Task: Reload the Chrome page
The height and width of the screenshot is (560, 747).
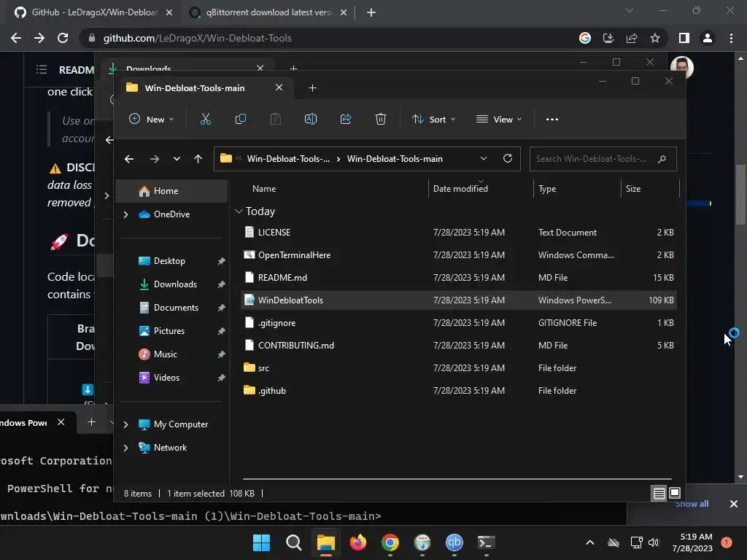Action: tap(63, 38)
